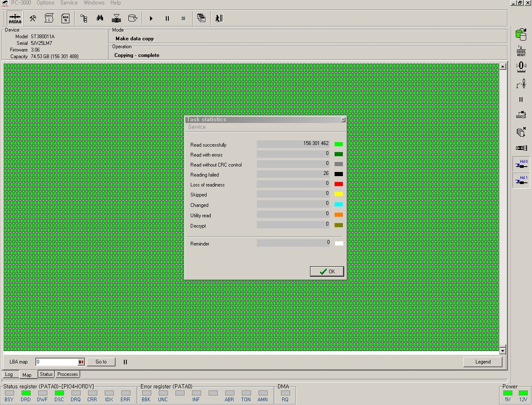The height and width of the screenshot is (405, 532).
Task: Switch to the Log tab
Action: [x=9, y=374]
